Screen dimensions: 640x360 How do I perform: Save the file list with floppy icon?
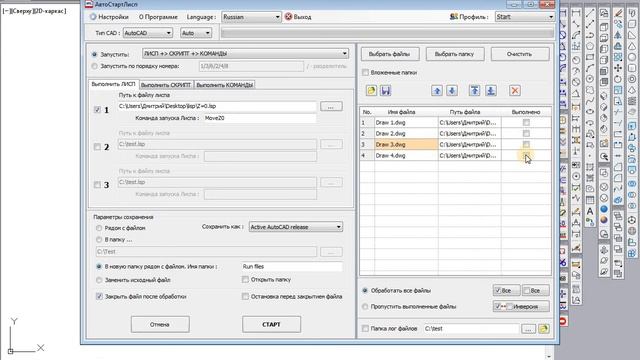click(x=386, y=90)
